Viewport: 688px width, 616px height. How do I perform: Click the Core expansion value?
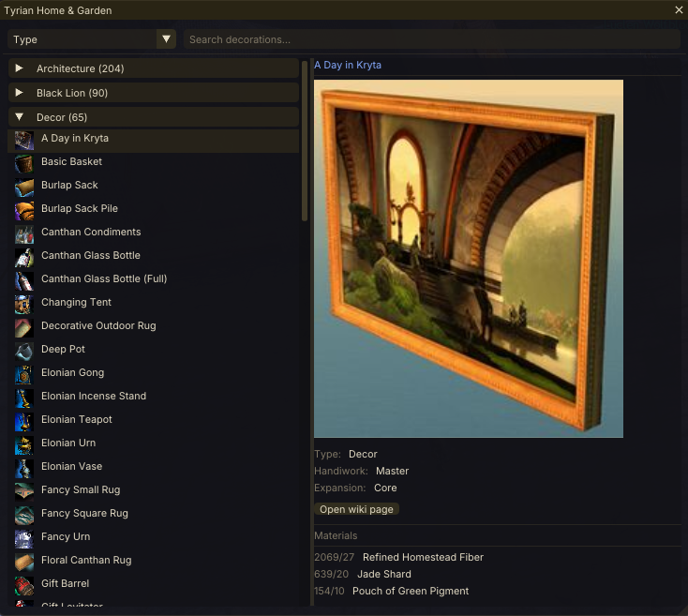pos(385,488)
